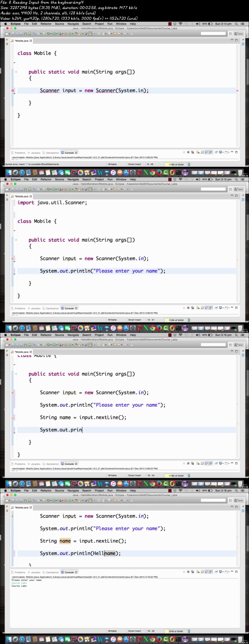Click warning marker beside Scanner line, fourth frame
The height and width of the screenshot is (644, 249).
[x=12, y=516]
